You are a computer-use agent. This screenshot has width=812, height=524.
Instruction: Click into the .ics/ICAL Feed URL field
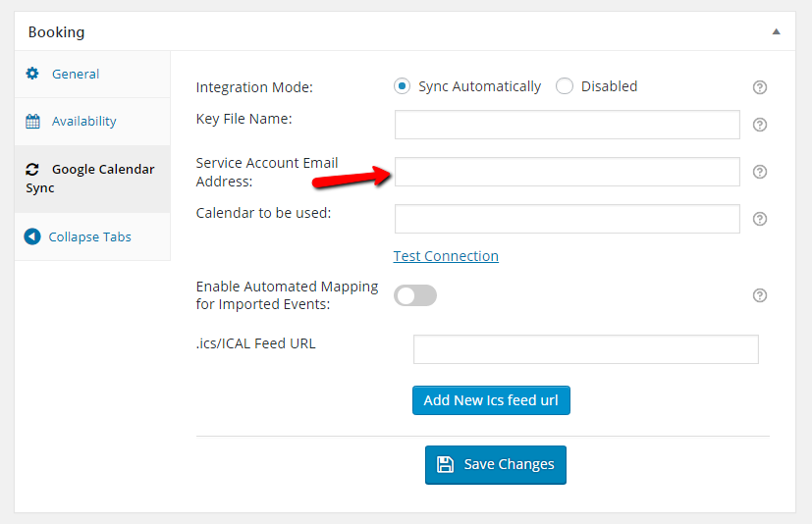click(586, 349)
